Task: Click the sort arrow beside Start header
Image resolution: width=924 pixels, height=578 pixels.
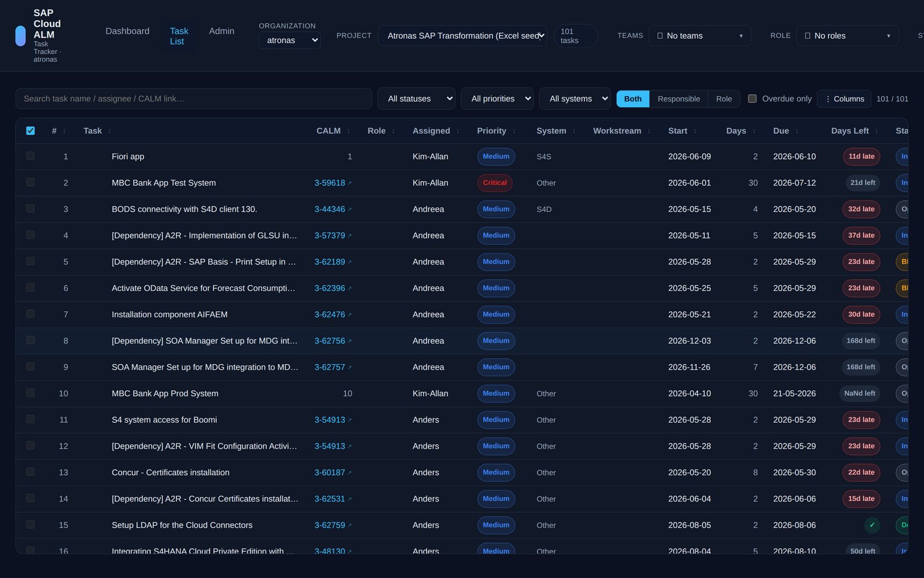Action: click(x=695, y=131)
